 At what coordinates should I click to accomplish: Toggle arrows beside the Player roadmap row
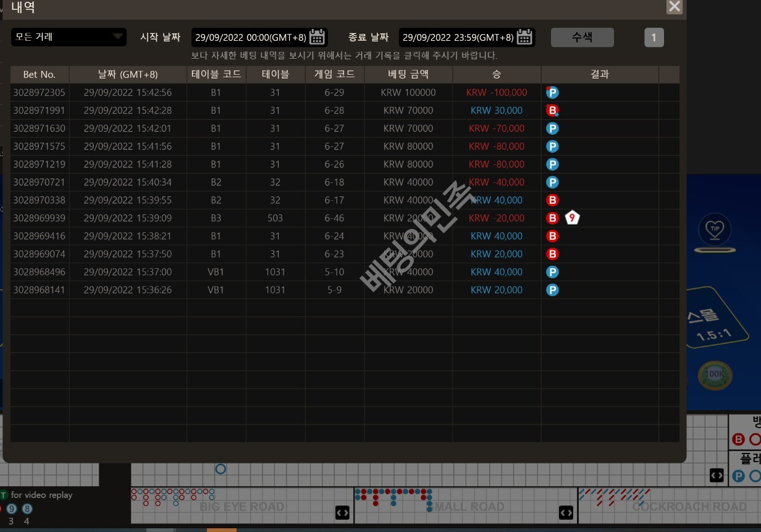pos(717,475)
